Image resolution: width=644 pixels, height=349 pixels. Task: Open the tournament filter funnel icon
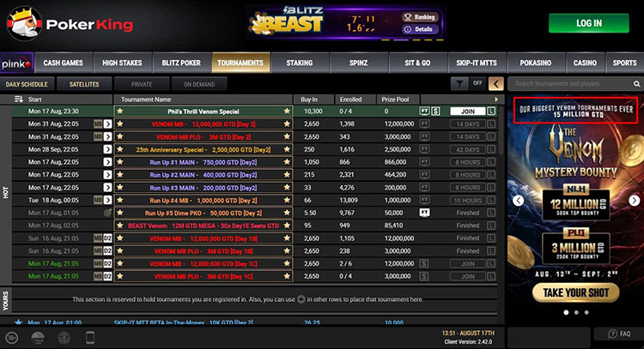(459, 84)
